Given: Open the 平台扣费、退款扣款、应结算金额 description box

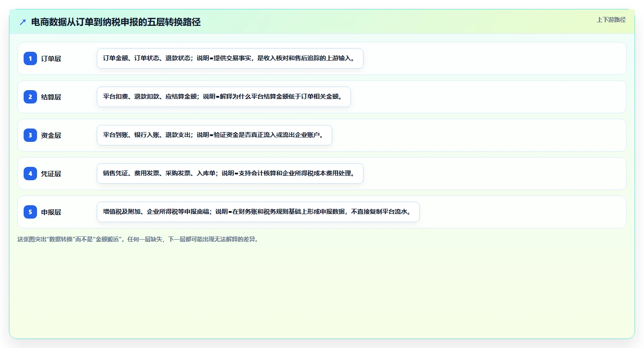Looking at the screenshot, I should pyautogui.click(x=224, y=97).
